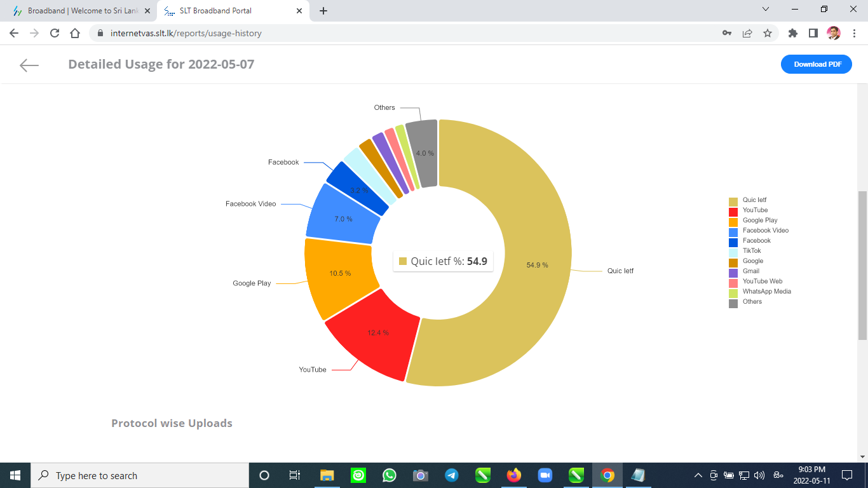
Task: Toggle YouTube series in the legend
Action: 749,210
